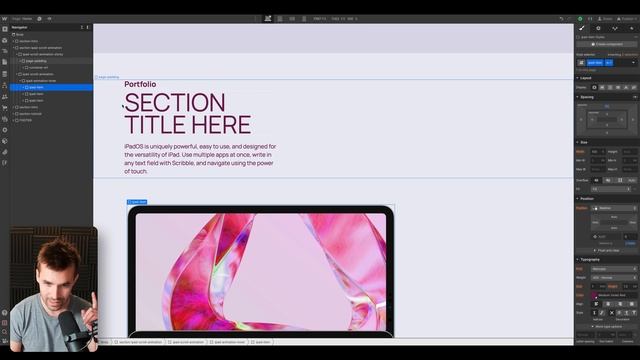Click Body in bottom breadcrumb bar
Image resolution: width=640 pixels, height=360 pixels.
[x=104, y=342]
